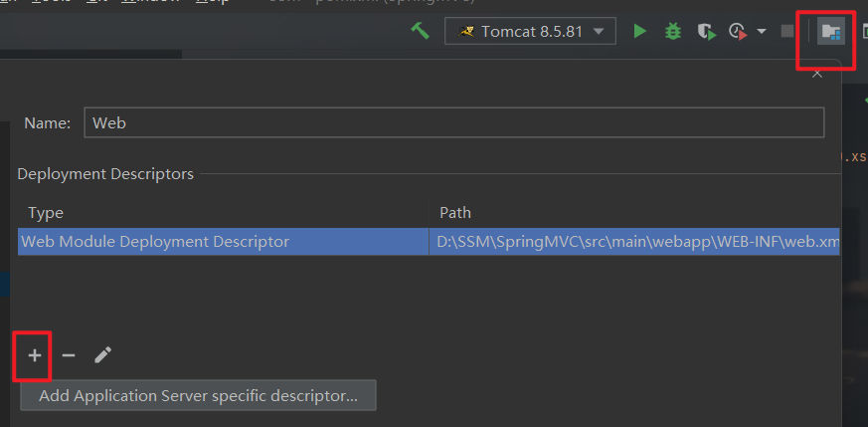Expand the arrow next to the Profiler icon
868x427 pixels.
762,31
